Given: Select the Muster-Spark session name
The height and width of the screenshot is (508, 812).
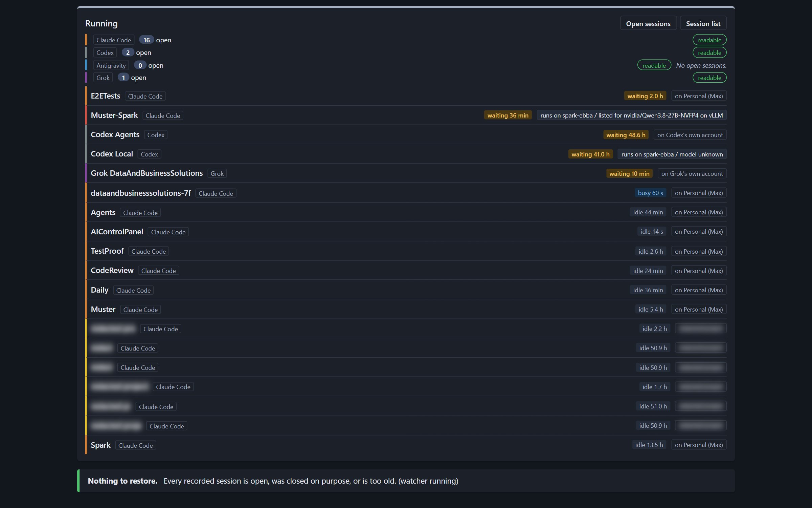Looking at the screenshot, I should click(114, 115).
